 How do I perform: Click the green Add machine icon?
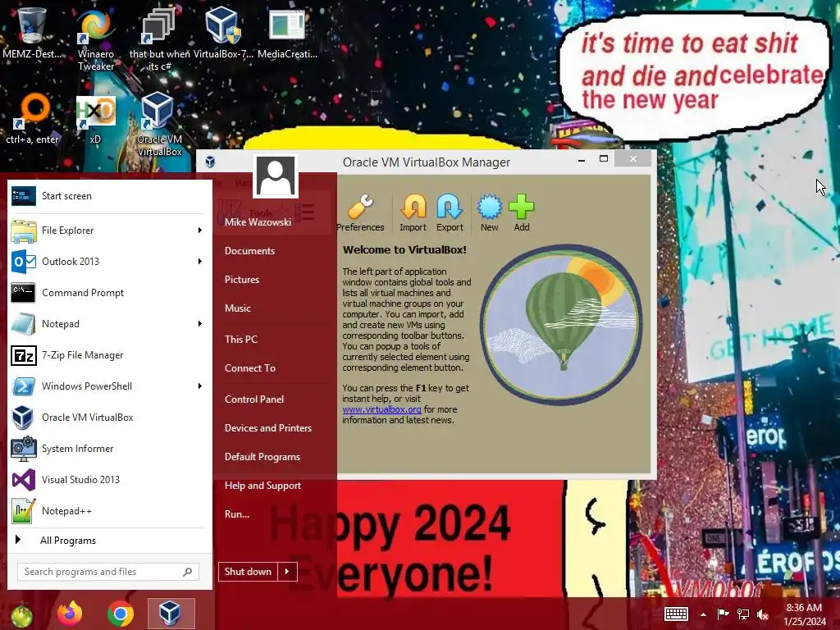click(x=521, y=213)
